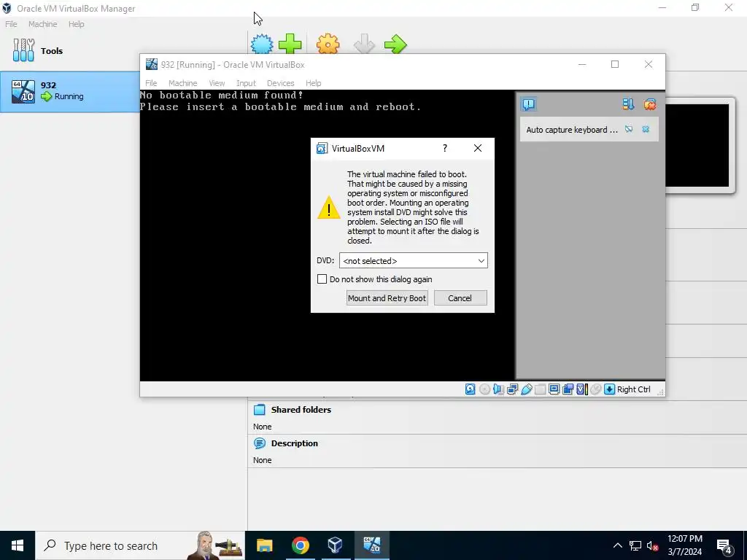The width and height of the screenshot is (747, 560).
Task: Open Settings gear icon in Manager toolbar
Action: pyautogui.click(x=328, y=44)
